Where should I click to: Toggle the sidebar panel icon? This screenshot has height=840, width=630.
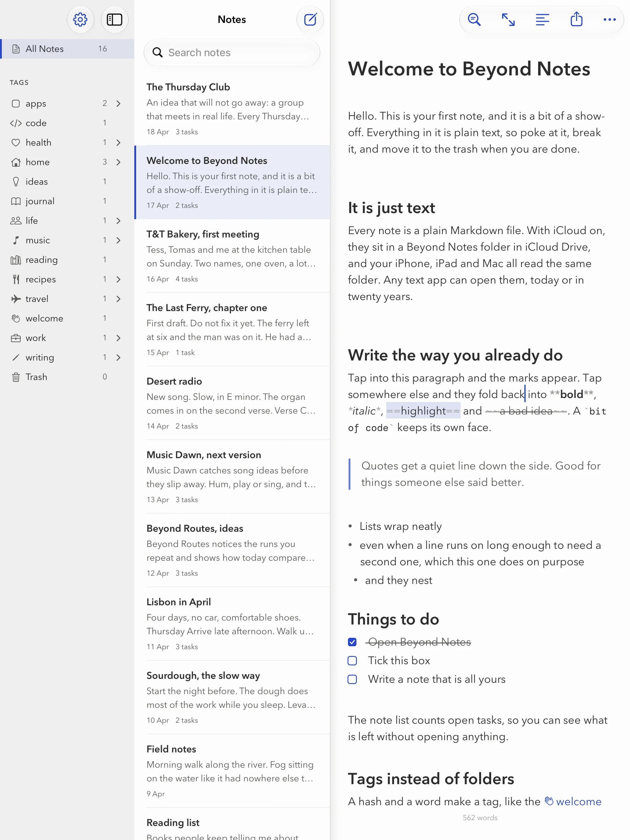114,20
